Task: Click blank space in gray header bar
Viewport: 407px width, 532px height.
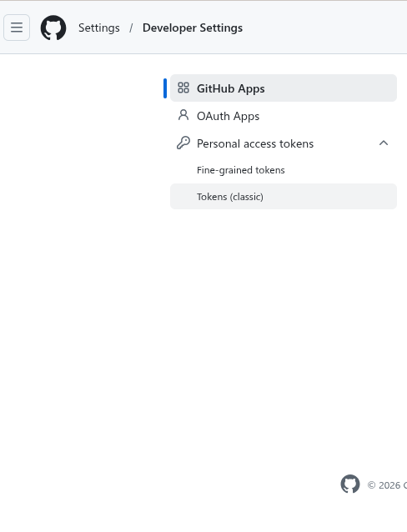Action: (323, 28)
